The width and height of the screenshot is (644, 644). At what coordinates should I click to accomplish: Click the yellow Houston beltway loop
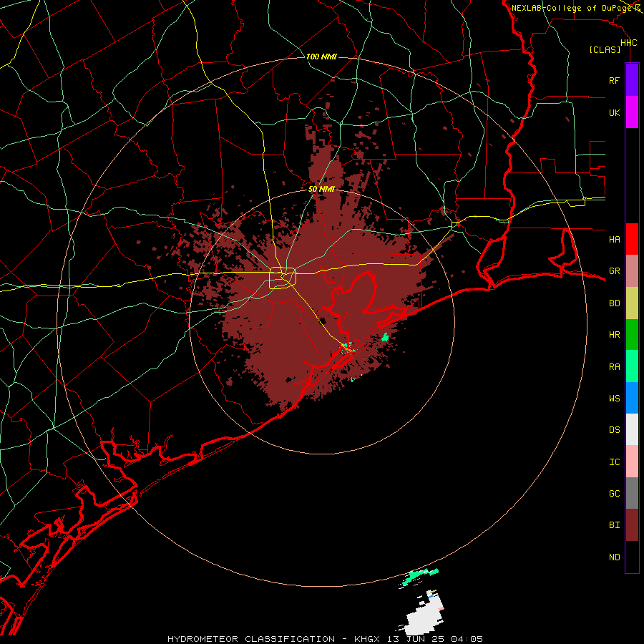tap(283, 278)
